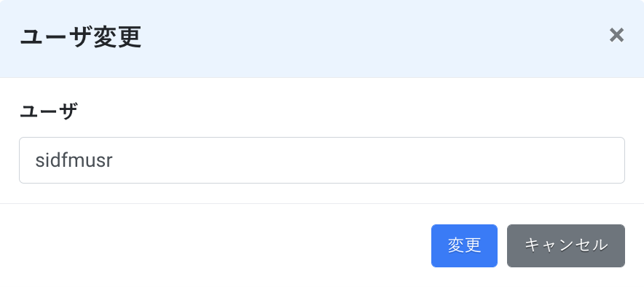Click the sidfmusr text in the field
The image size is (644, 287).
coord(74,161)
